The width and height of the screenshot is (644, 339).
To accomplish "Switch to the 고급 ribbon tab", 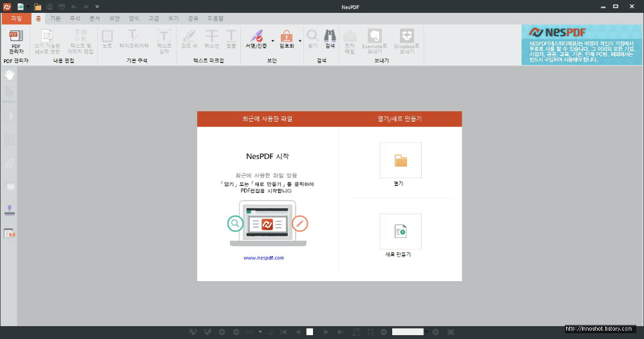I will [x=154, y=19].
